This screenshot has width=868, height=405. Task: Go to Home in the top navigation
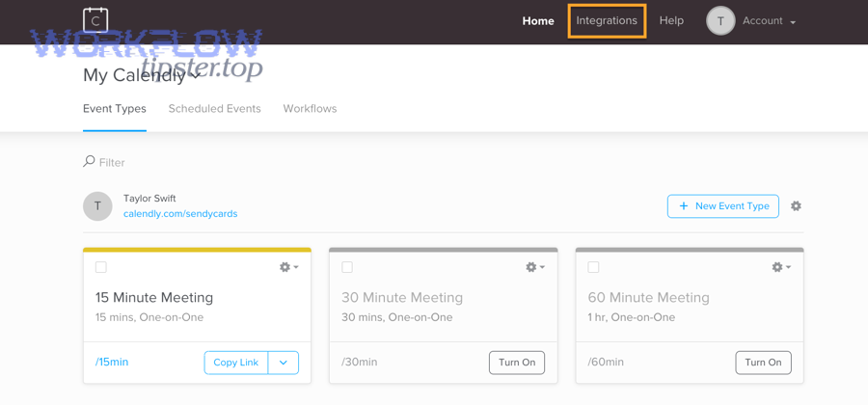(x=538, y=21)
